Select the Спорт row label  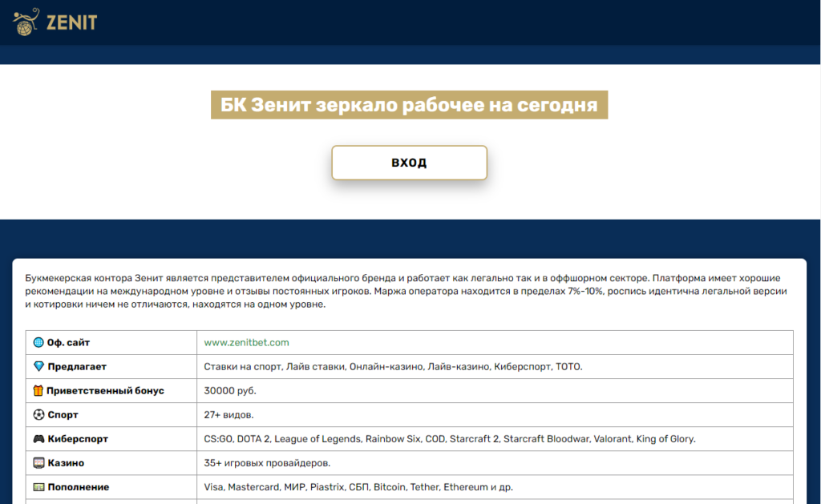coord(63,414)
